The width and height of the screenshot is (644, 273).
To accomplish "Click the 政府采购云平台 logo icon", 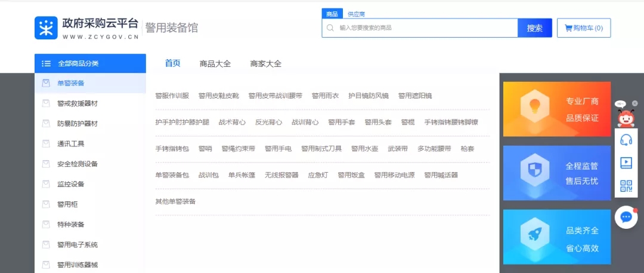I will coord(45,27).
